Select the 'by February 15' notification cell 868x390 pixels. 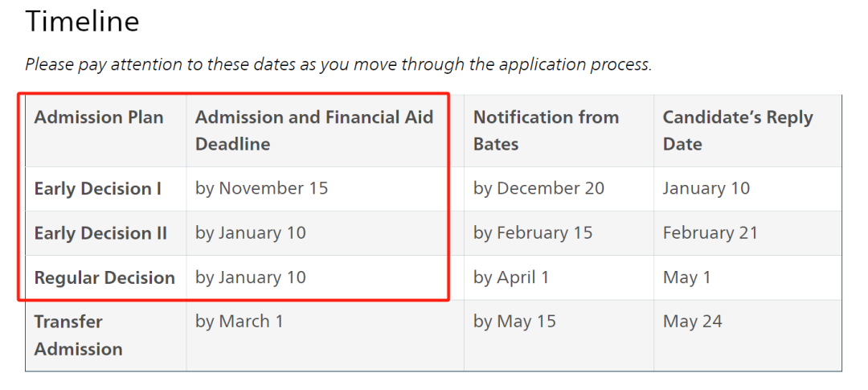click(x=533, y=232)
